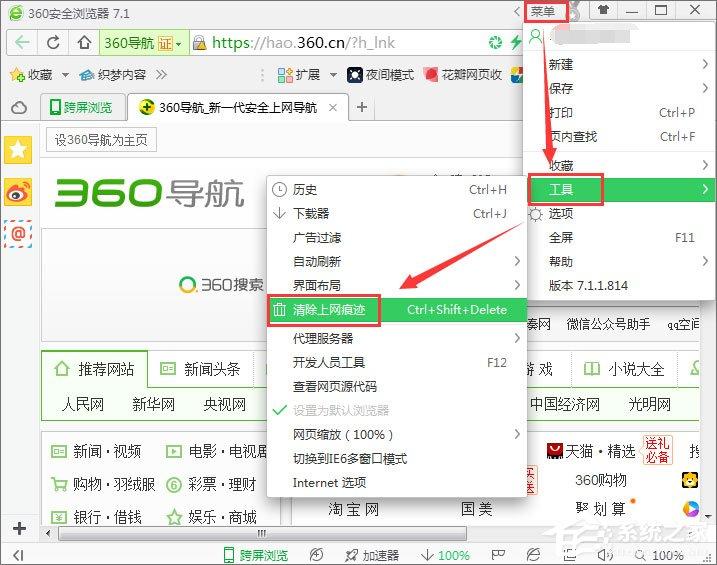This screenshot has height=565, width=717.
Task: Show more bookmarks with » chevron
Action: [x=161, y=75]
